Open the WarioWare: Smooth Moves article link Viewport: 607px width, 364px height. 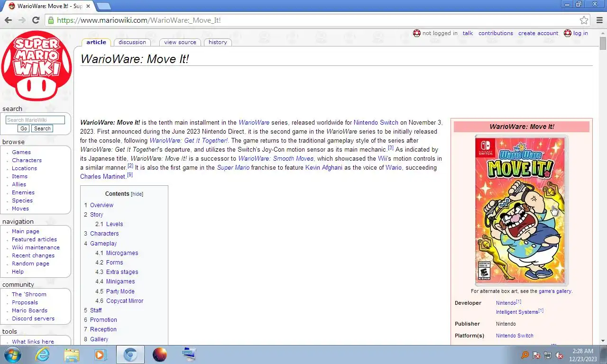point(276,159)
